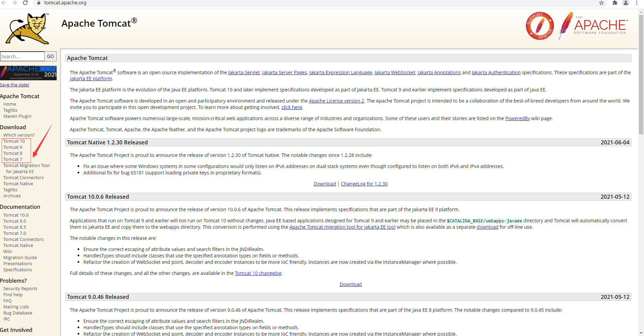Screen dimensions: 644x336
Task: Open the Jakarta Authentication link
Action: point(496,73)
